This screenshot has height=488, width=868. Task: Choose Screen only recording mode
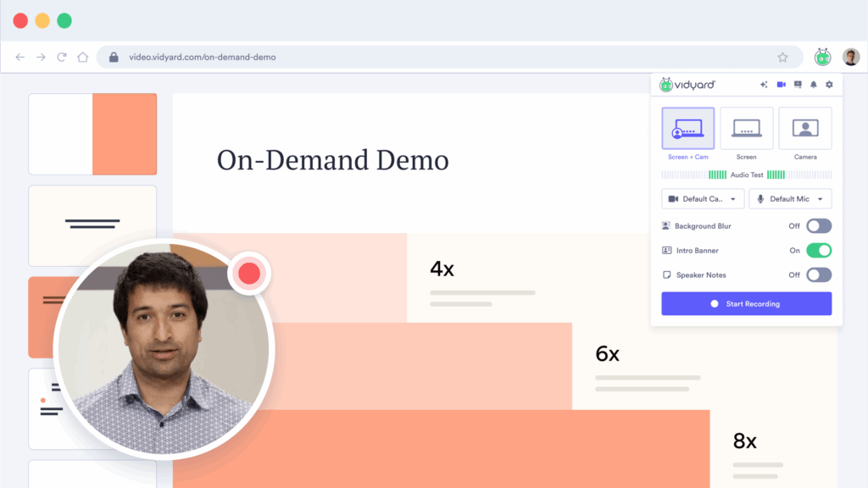pos(746,129)
